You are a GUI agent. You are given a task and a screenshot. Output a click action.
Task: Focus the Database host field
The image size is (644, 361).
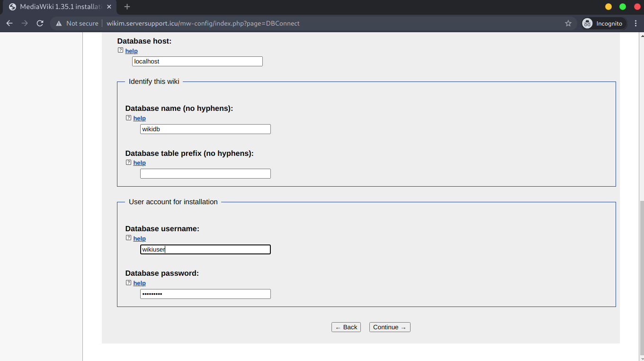[197, 62]
